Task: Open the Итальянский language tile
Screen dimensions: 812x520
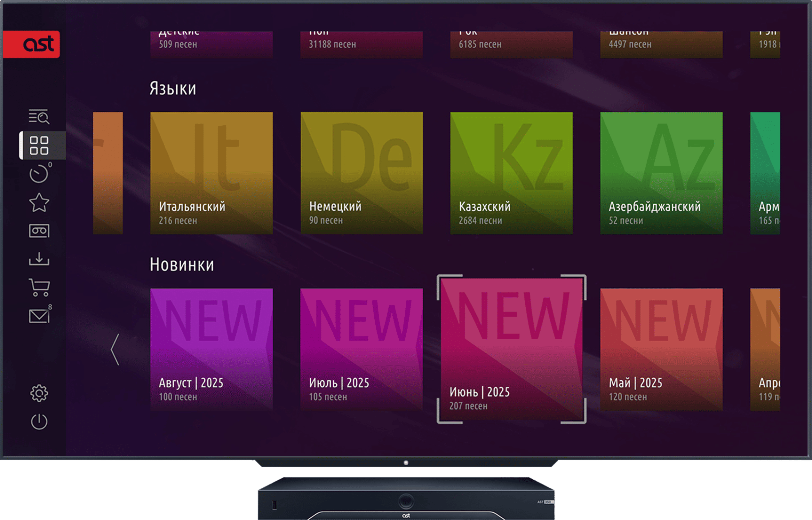Action: pyautogui.click(x=211, y=173)
